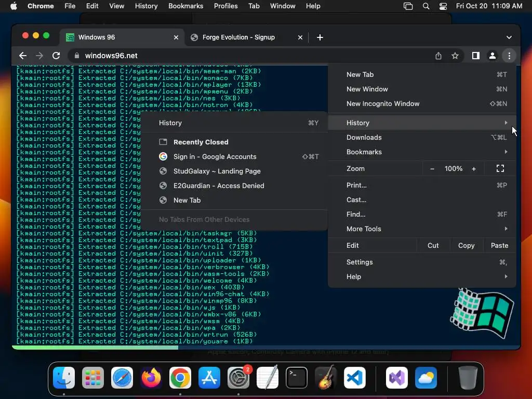Bookmark this page with the star icon
Viewport: 532px width, 399px height.
click(455, 56)
